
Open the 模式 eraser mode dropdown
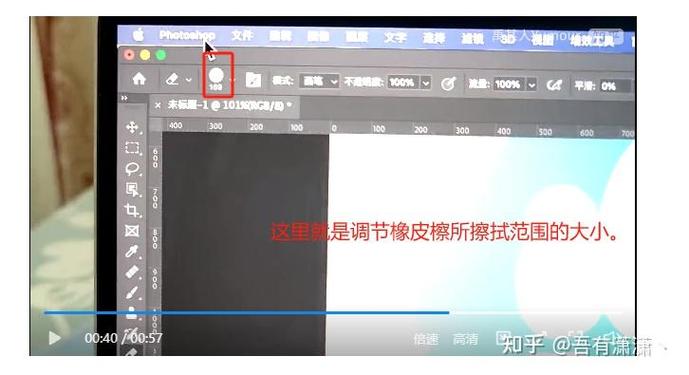319,81
